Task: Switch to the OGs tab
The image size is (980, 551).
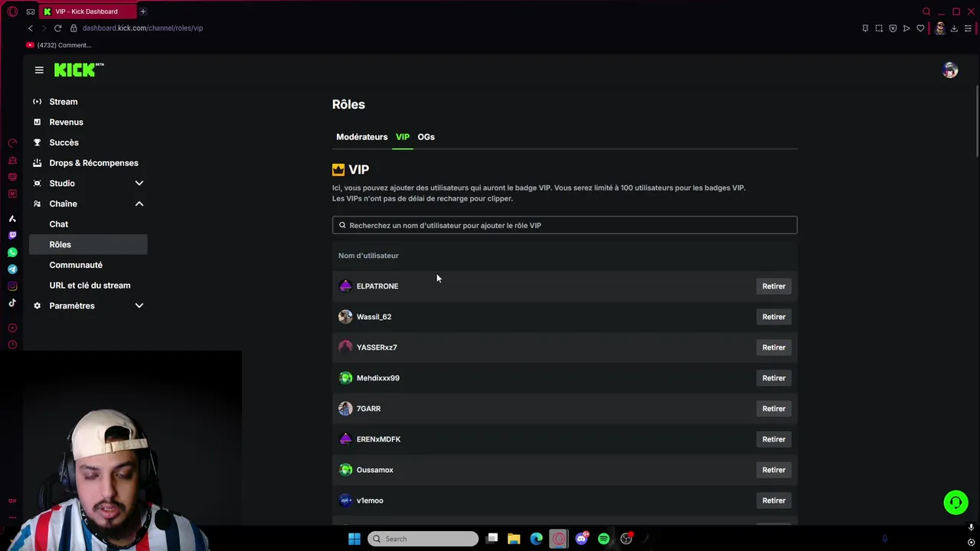Action: [426, 137]
